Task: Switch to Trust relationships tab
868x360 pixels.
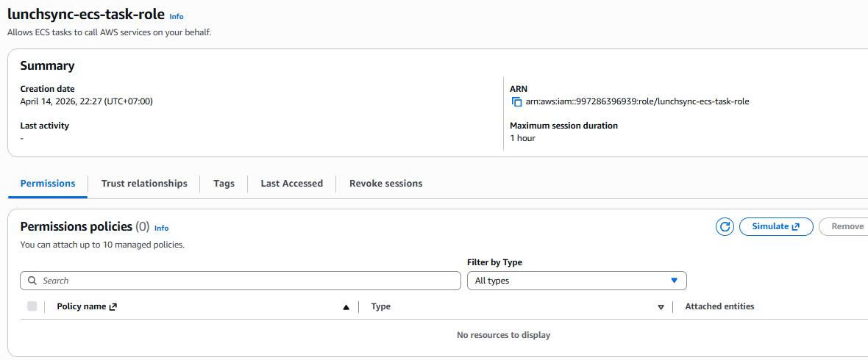Action: (x=144, y=184)
